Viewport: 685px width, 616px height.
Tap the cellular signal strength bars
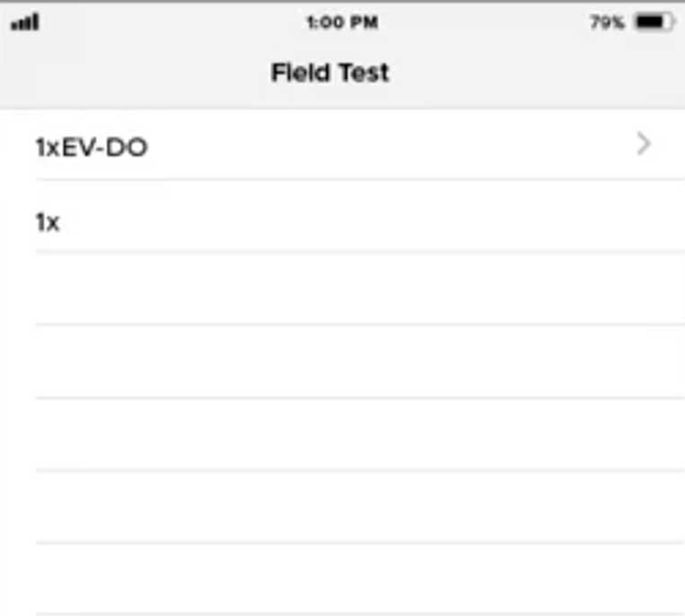25,22
